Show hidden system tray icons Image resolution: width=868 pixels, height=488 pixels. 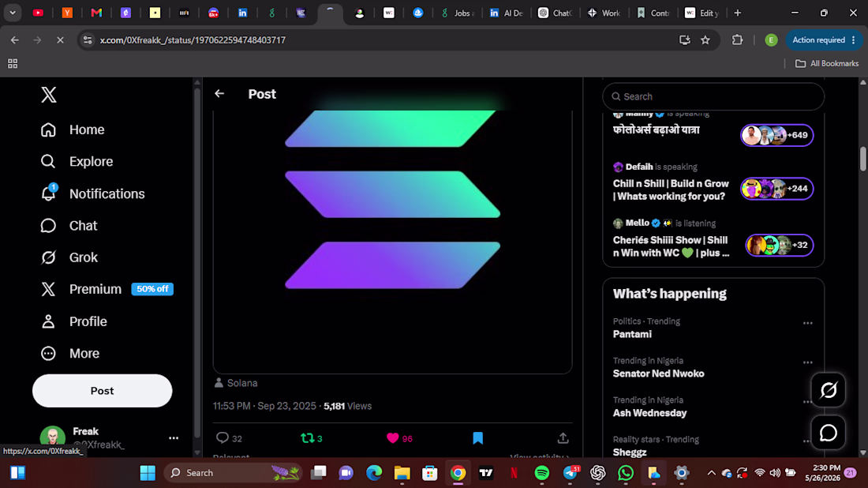click(x=711, y=473)
